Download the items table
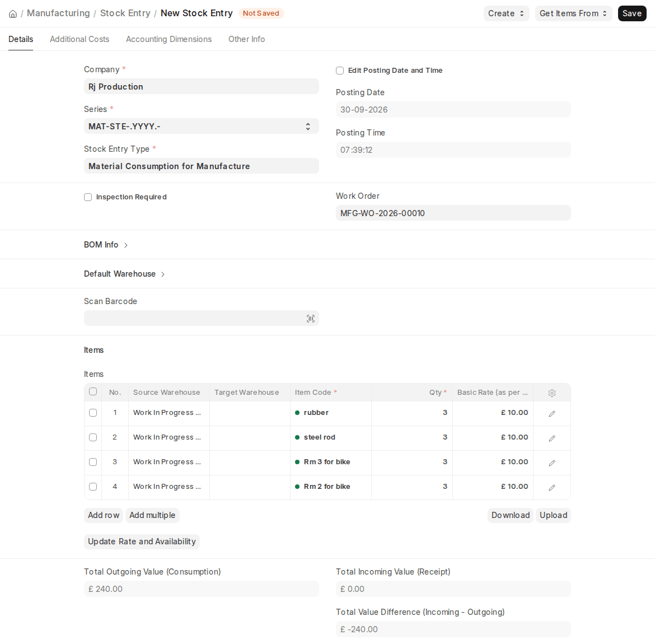 point(511,515)
